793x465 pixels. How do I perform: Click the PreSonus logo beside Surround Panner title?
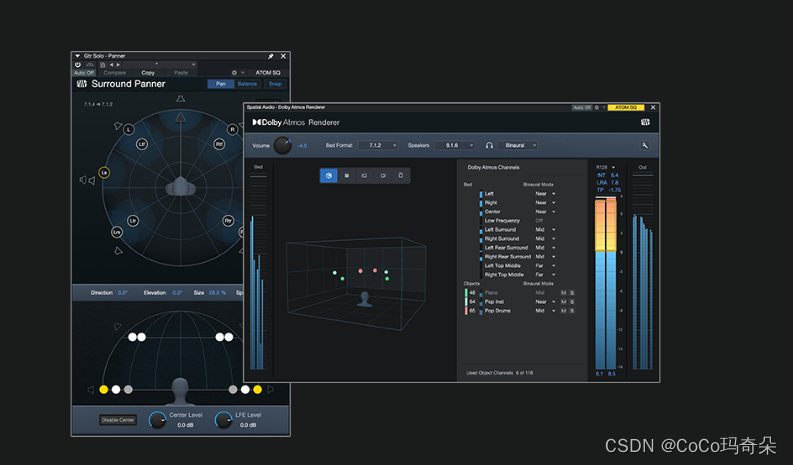(81, 84)
